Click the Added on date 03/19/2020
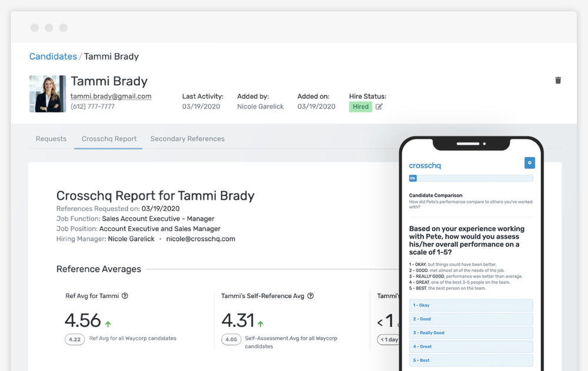The image size is (588, 371). click(316, 106)
